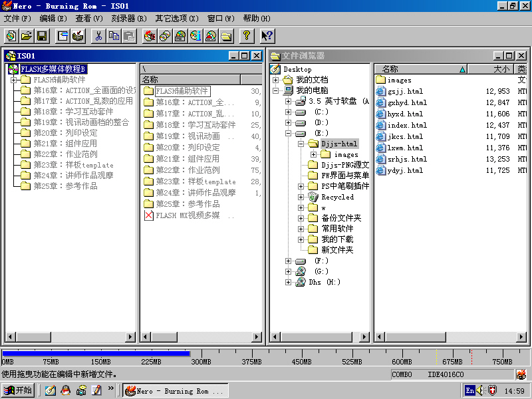Click the Copy toolbar icon
The width and height of the screenshot is (532, 399).
click(114, 36)
